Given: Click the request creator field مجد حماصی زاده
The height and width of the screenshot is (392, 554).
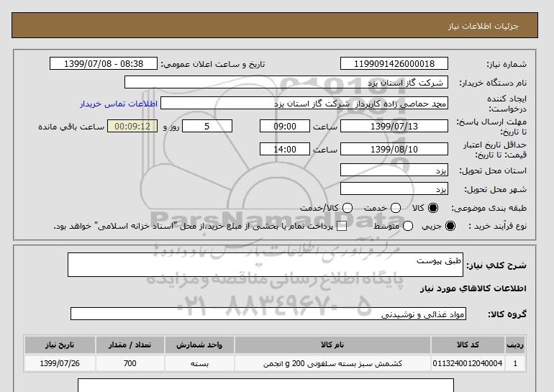Looking at the screenshot, I should (x=304, y=103).
